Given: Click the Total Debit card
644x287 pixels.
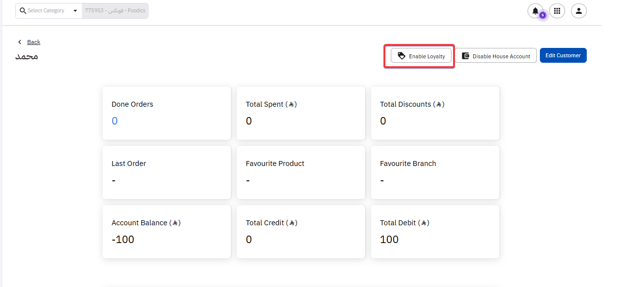Looking at the screenshot, I should [435, 232].
